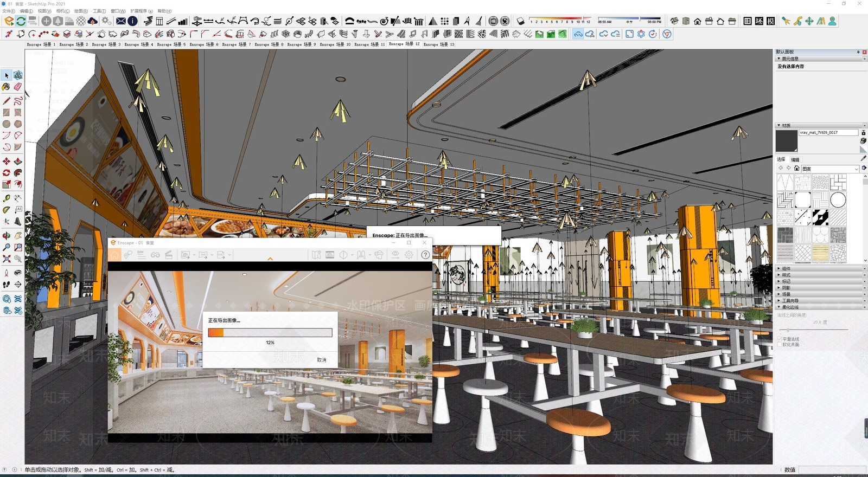
Task: Start Enscape from the orange toolbar icon
Action: coord(9,21)
